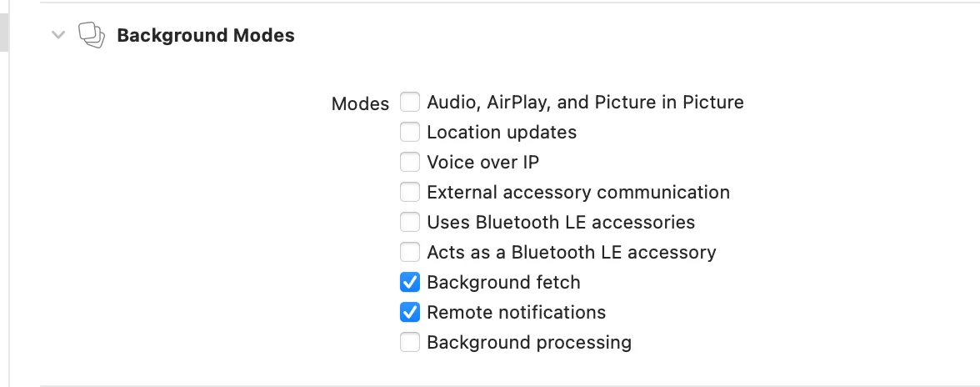The width and height of the screenshot is (980, 387).
Task: Click the "Background processing" label text
Action: [528, 343]
